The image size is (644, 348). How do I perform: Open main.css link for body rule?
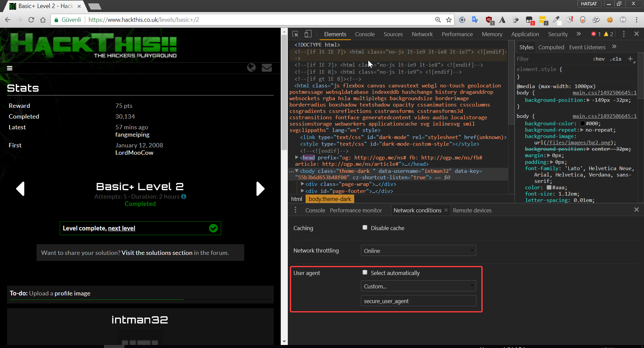(604, 116)
